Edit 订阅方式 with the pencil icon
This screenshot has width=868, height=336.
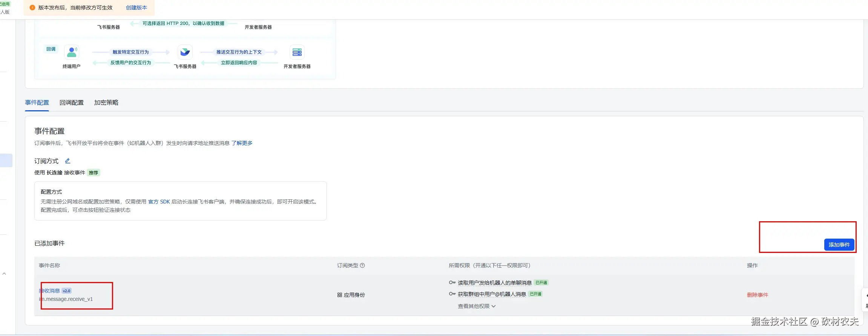click(67, 161)
